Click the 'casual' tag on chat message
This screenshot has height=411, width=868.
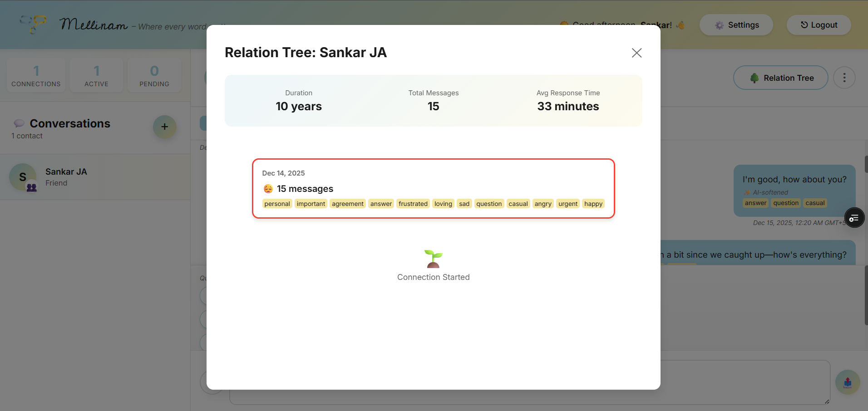pos(815,203)
